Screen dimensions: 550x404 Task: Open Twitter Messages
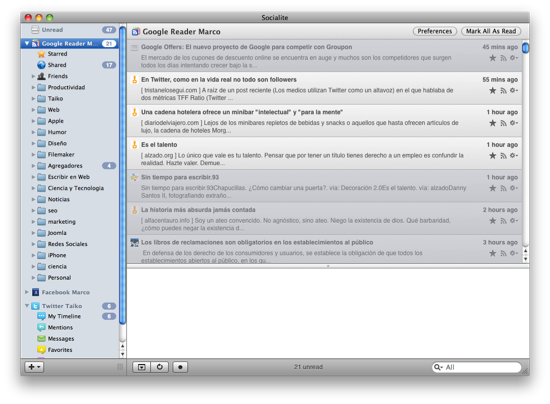click(x=61, y=339)
